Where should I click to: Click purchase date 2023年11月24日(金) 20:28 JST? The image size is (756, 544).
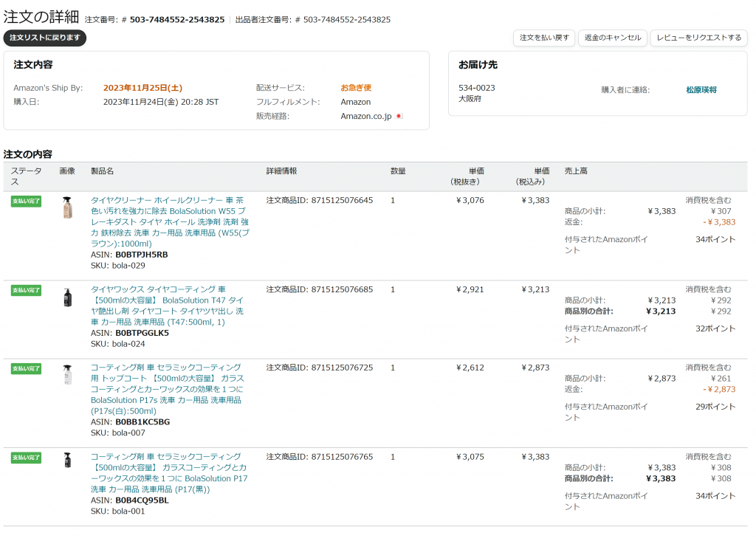pyautogui.click(x=160, y=102)
